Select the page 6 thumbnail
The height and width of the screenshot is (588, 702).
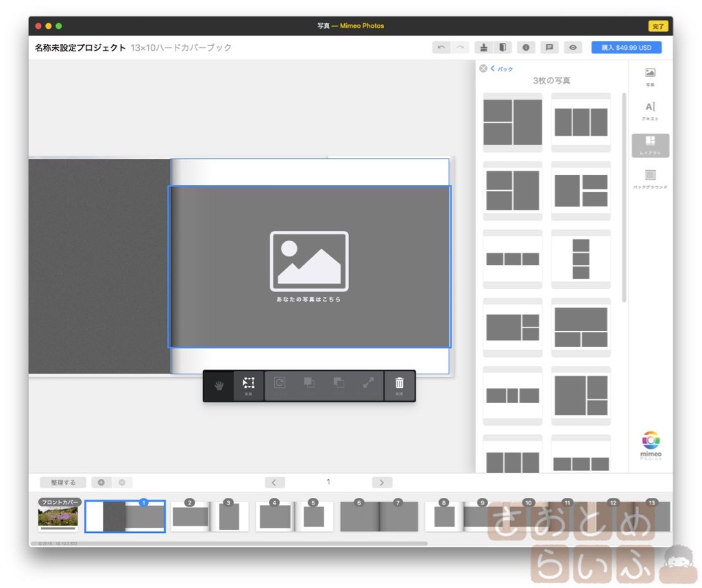tap(359, 517)
